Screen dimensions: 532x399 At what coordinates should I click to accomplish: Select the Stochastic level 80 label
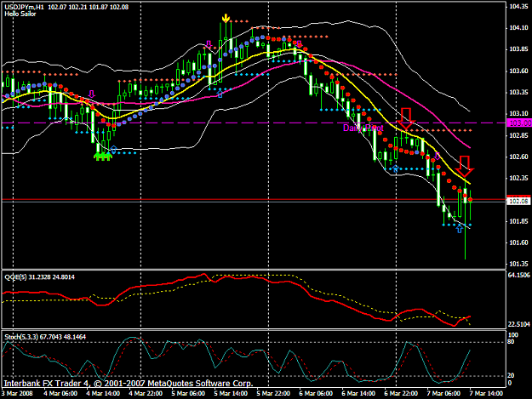512,342
